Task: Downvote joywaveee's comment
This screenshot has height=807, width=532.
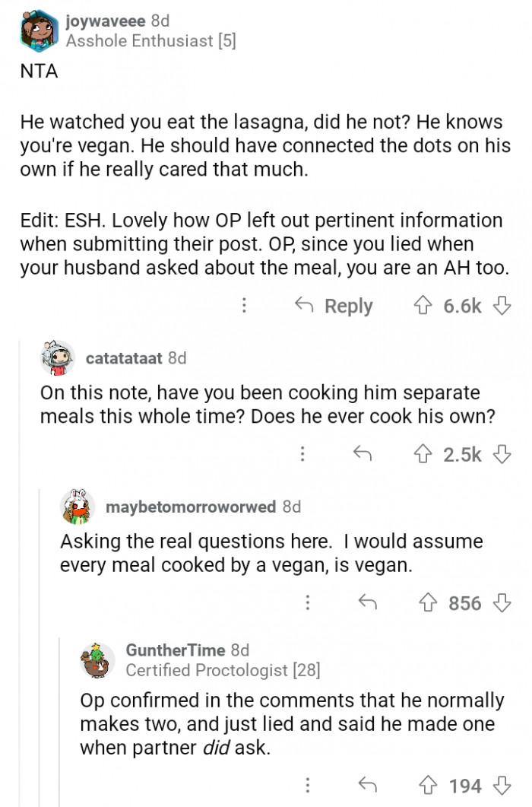Action: pos(499,306)
